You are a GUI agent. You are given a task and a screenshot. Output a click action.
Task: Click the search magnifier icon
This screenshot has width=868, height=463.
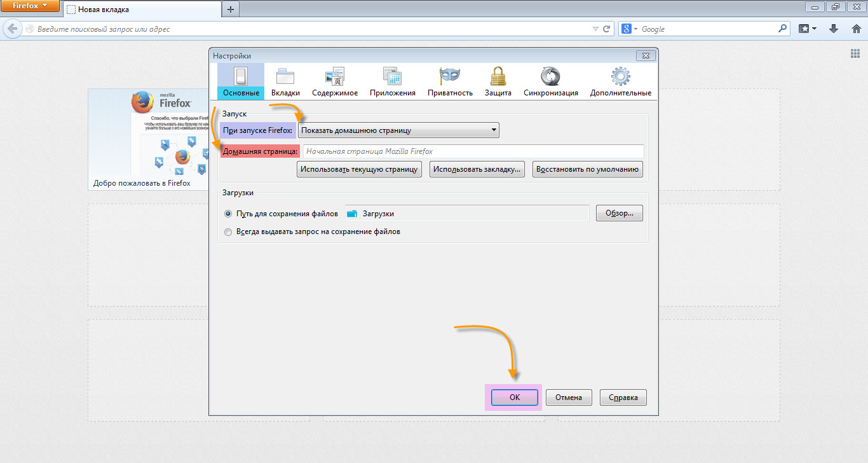pyautogui.click(x=783, y=29)
